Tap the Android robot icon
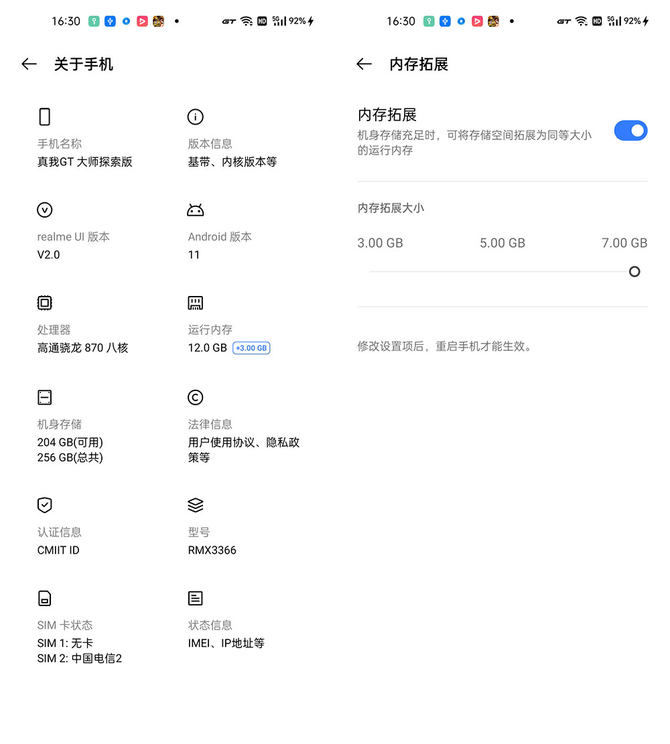 pyautogui.click(x=195, y=210)
